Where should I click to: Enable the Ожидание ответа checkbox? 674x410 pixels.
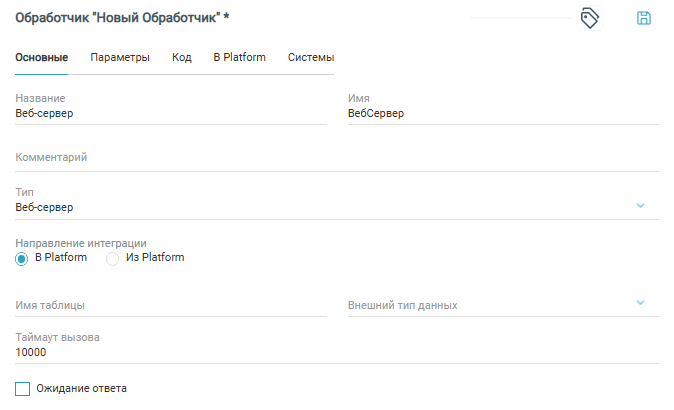click(x=23, y=388)
